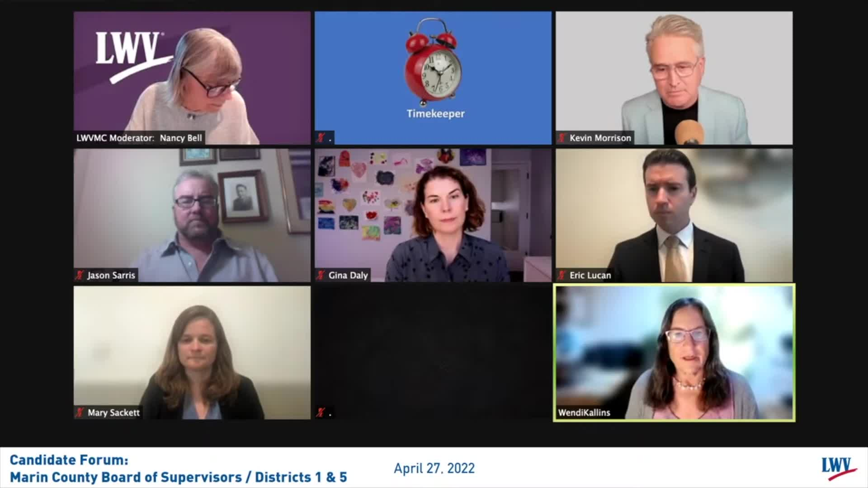This screenshot has width=868, height=488.
Task: Select Mary Sackett's video tile
Action: pyautogui.click(x=192, y=352)
